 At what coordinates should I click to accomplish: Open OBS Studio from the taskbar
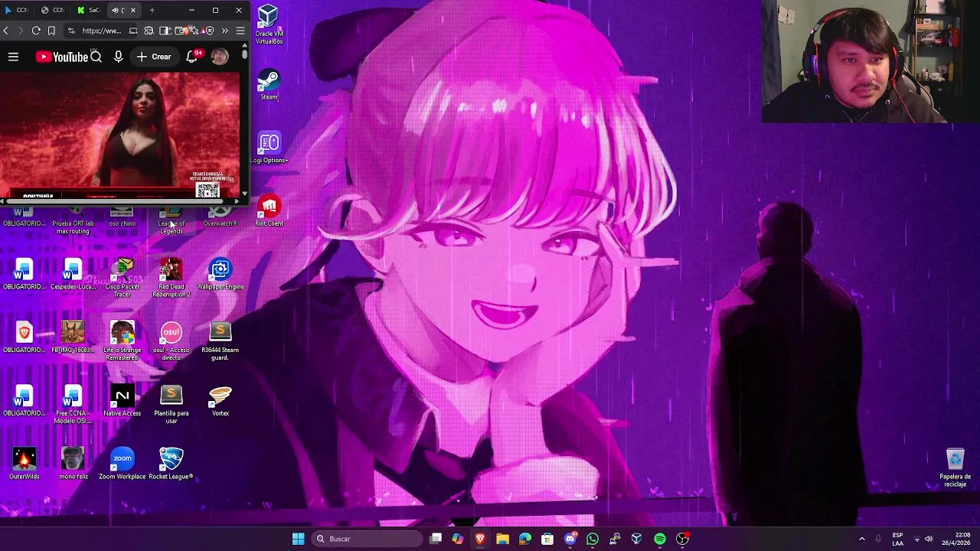point(682,539)
